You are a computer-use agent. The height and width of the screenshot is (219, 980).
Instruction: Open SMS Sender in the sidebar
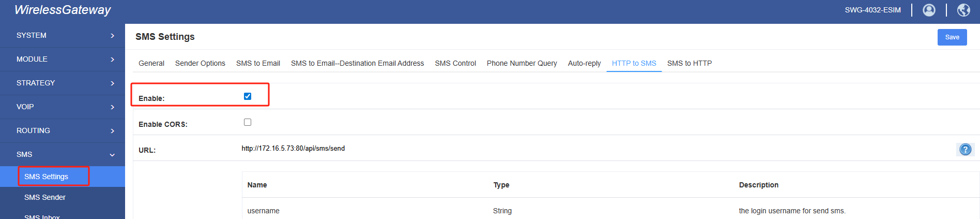(45, 197)
